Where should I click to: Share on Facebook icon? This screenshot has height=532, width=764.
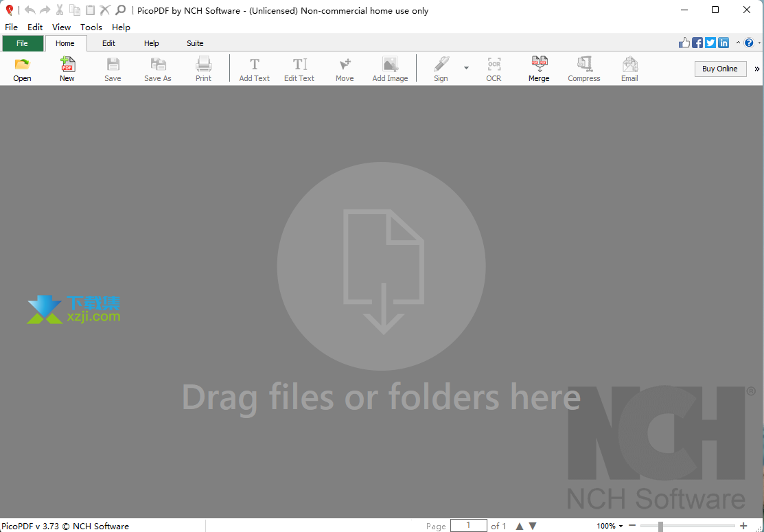pos(697,43)
